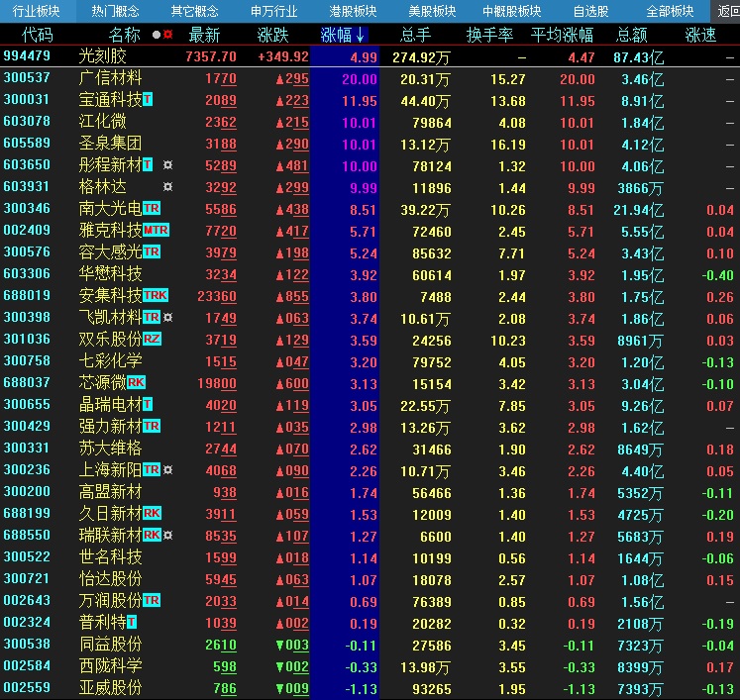
Task: Sort the list by 总额 column
Action: click(631, 35)
